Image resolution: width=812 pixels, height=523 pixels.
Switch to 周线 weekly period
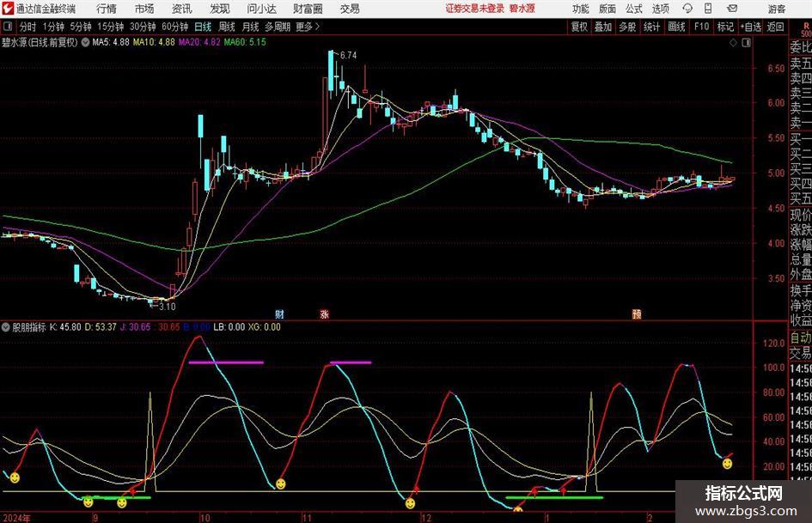(x=226, y=27)
